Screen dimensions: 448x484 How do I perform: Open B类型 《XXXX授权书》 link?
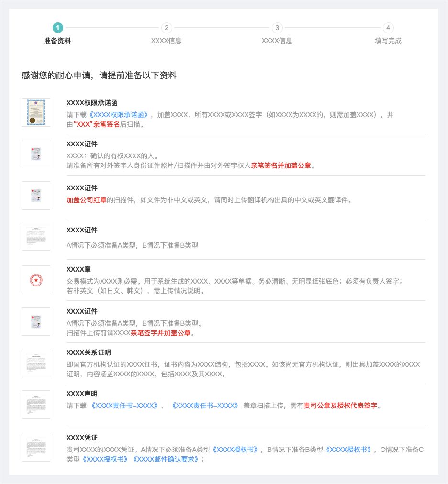tap(348, 450)
